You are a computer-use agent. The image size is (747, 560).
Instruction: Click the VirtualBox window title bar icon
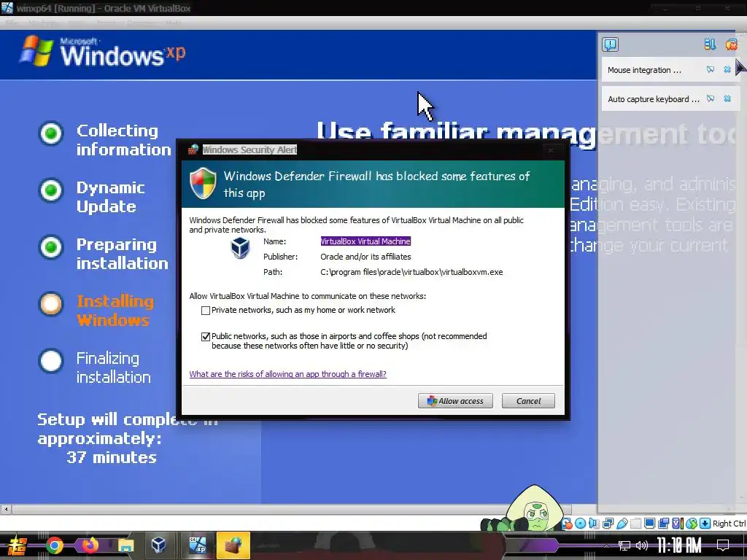click(7, 7)
